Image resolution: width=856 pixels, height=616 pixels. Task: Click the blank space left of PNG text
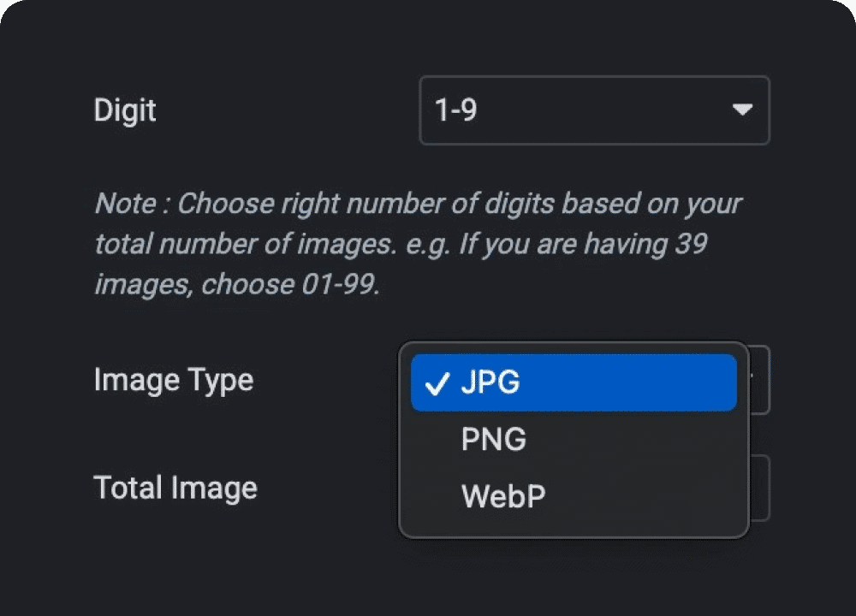pos(435,440)
